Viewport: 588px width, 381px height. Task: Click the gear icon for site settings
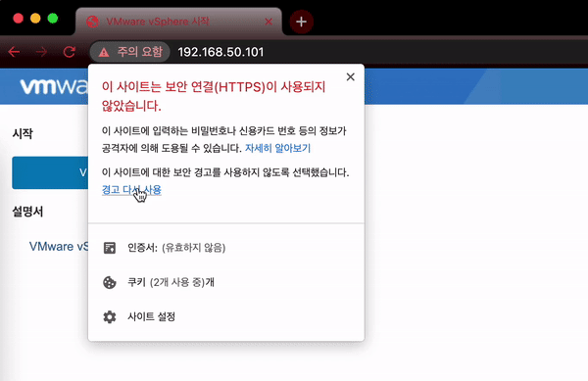point(110,317)
